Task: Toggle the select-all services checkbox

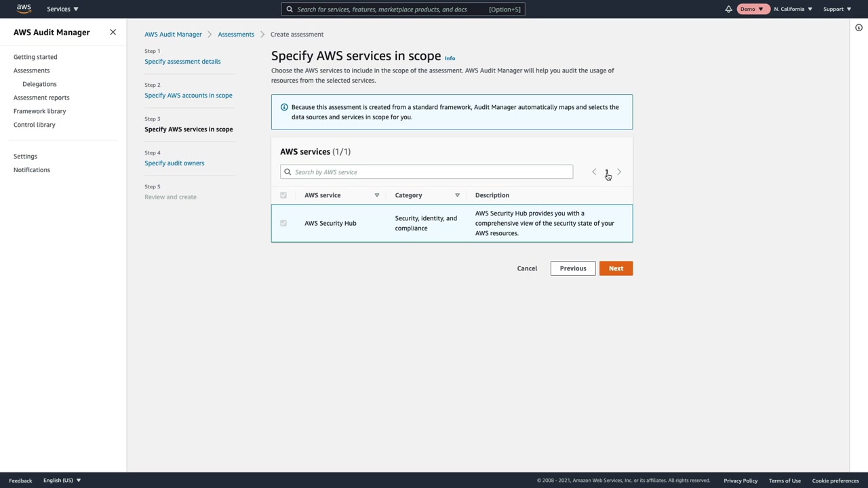Action: click(x=283, y=195)
